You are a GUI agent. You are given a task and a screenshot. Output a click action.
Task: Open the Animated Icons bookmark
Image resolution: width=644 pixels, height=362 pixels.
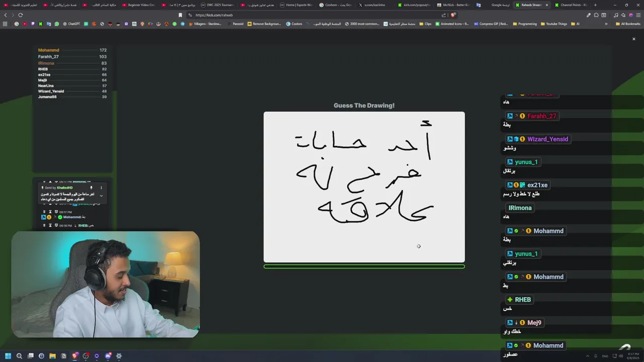(452, 24)
